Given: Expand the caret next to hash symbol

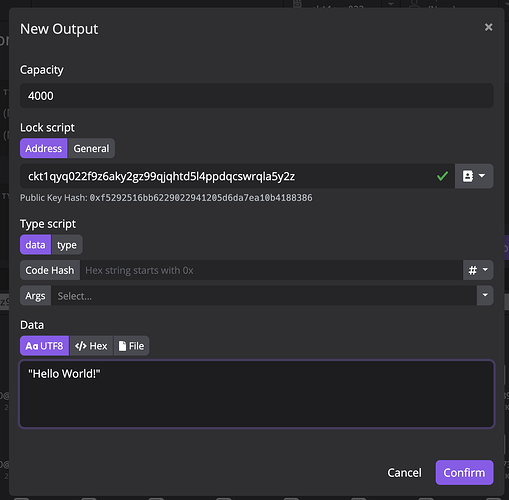Looking at the screenshot, I should [x=485, y=270].
